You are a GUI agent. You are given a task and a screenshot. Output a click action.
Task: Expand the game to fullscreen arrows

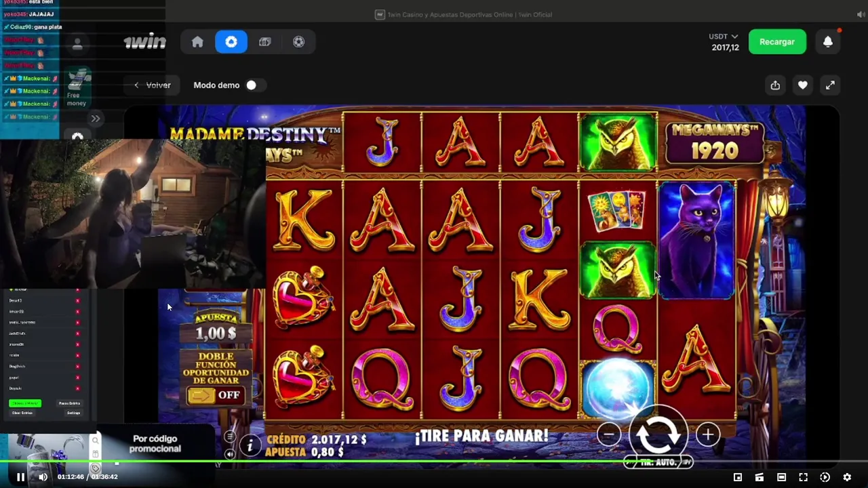[830, 85]
